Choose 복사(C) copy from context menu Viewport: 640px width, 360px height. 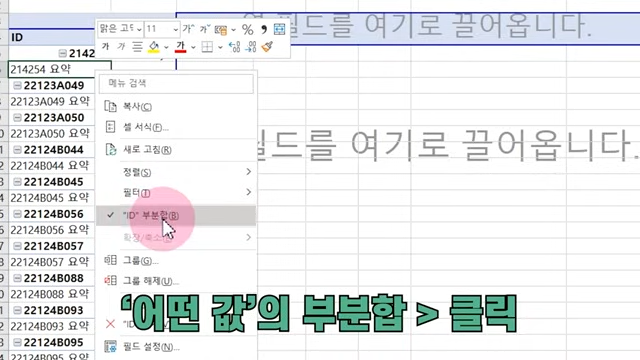(x=176, y=107)
